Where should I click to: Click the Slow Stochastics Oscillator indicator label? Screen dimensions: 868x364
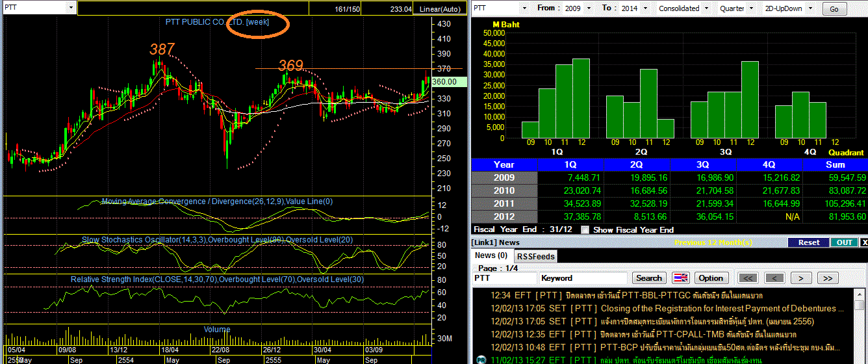click(x=217, y=240)
